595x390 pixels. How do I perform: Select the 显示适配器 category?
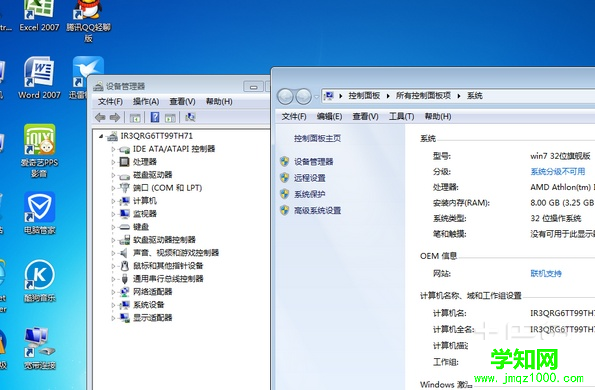click(153, 317)
